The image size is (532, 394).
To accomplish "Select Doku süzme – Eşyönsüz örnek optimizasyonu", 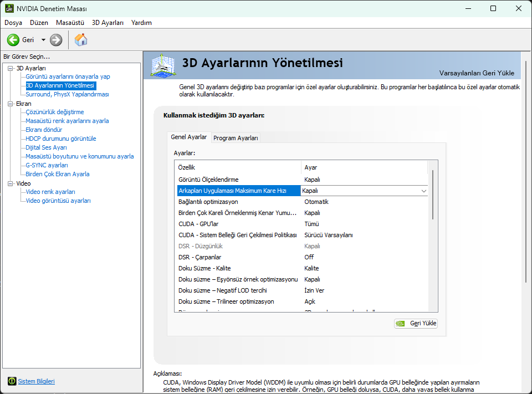I will pyautogui.click(x=303, y=279).
